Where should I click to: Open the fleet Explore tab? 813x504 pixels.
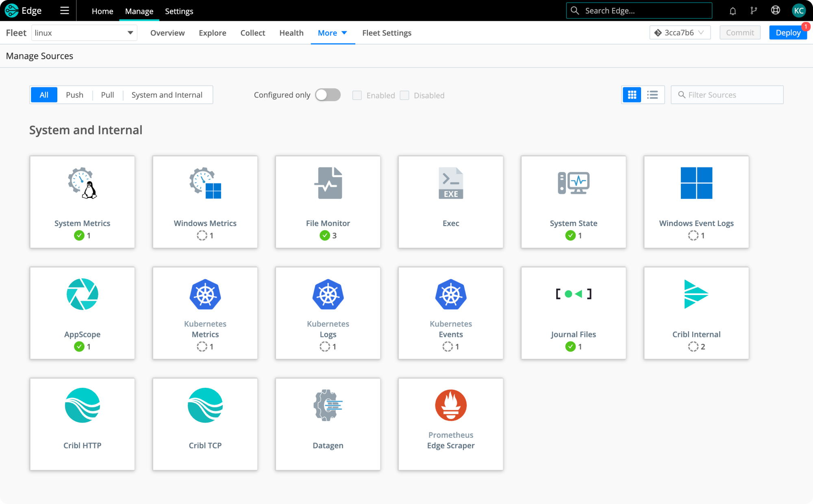pos(212,33)
